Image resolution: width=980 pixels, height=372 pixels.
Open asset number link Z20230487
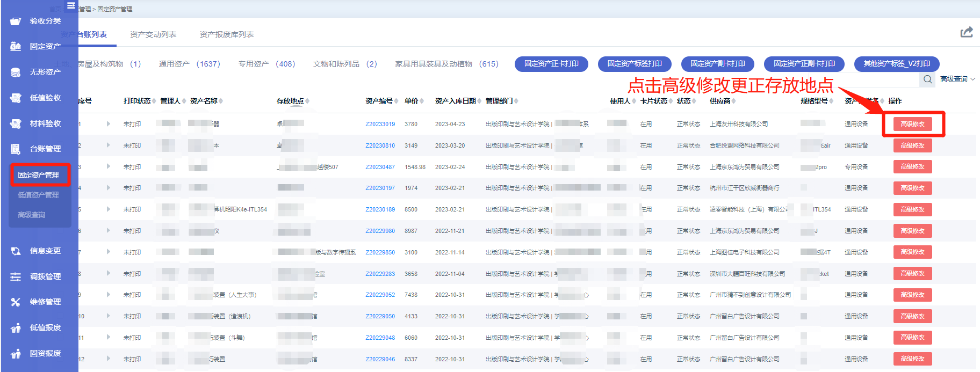(380, 167)
